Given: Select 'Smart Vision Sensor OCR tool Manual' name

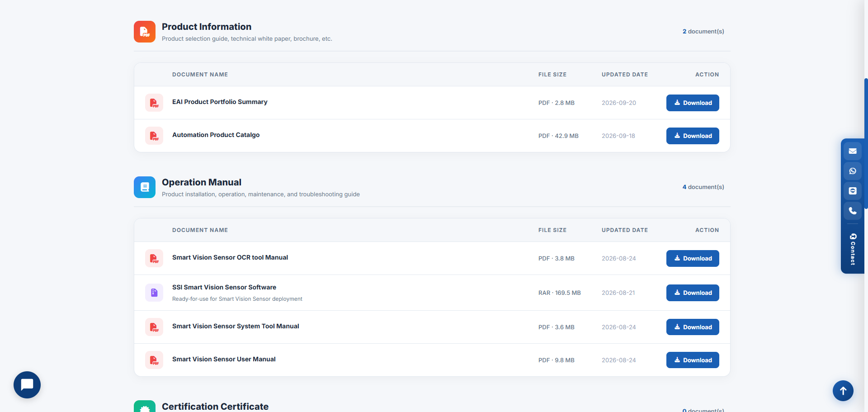Looking at the screenshot, I should click(x=230, y=257).
